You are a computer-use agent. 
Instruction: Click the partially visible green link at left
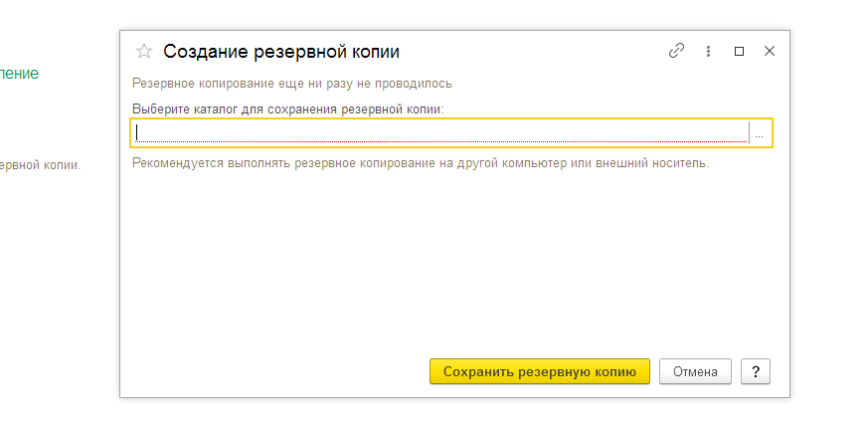tap(20, 73)
